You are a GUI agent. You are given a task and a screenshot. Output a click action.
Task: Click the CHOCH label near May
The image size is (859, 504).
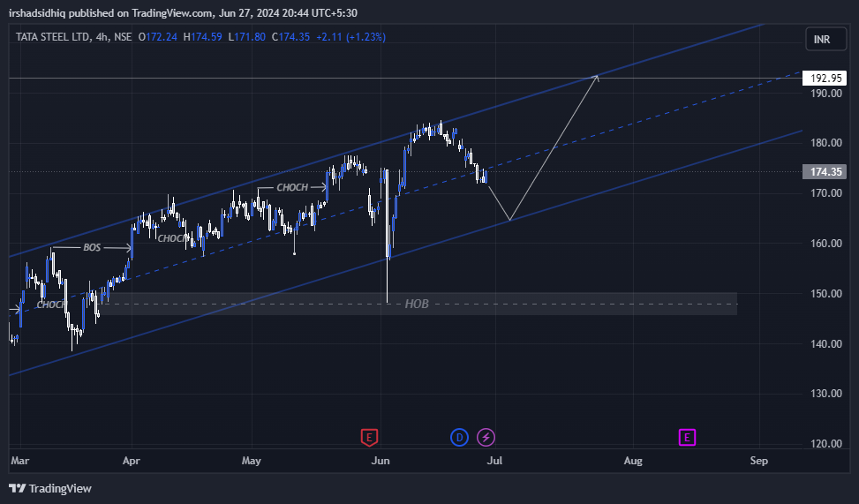pyautogui.click(x=292, y=187)
